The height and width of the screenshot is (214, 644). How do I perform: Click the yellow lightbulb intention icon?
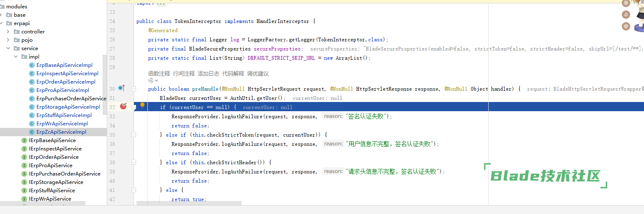(142, 105)
